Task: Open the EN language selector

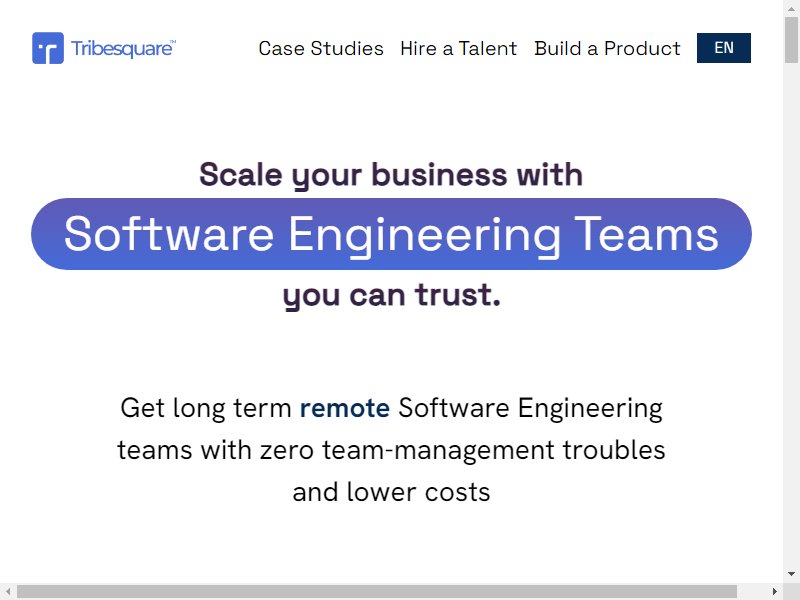Action: 723,48
